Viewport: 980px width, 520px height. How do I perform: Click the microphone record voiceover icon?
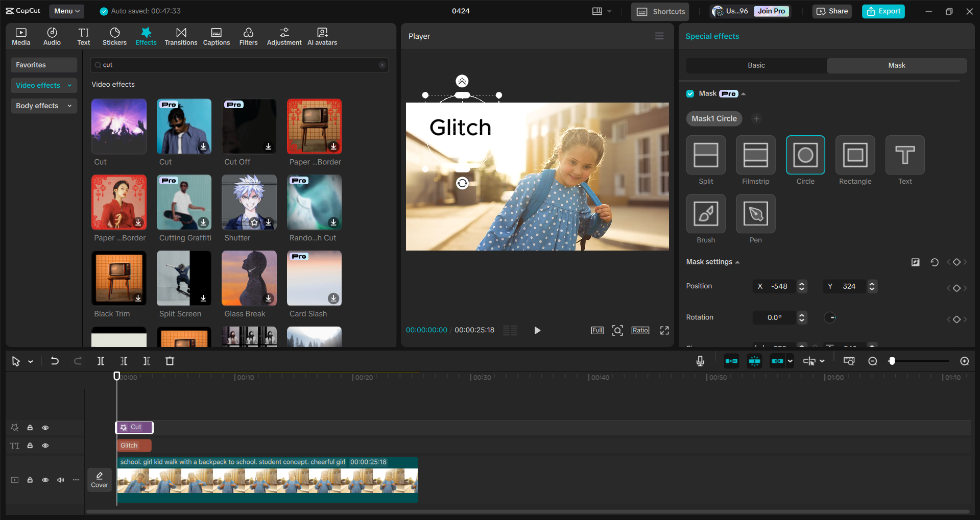700,361
